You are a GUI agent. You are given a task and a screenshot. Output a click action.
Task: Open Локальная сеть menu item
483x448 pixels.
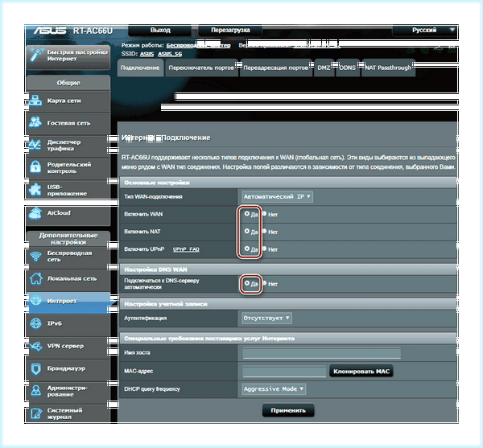[68, 279]
